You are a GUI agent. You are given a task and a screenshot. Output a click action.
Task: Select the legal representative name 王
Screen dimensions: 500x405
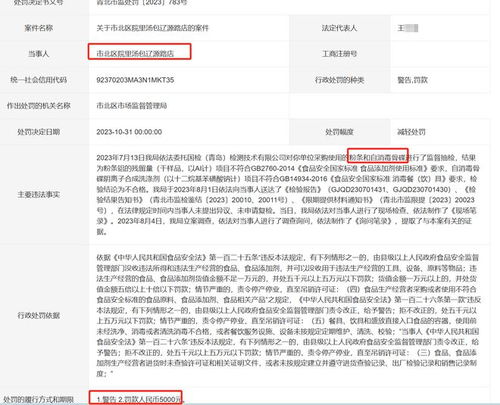click(401, 28)
